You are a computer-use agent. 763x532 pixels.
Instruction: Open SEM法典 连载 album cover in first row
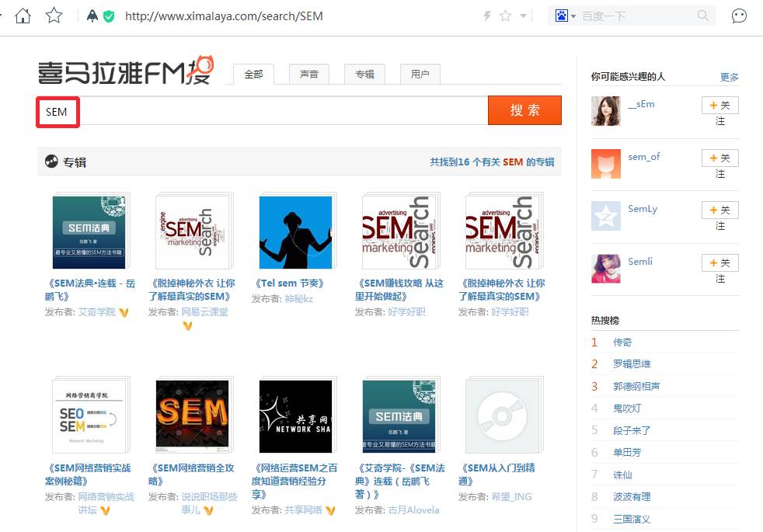coord(90,231)
